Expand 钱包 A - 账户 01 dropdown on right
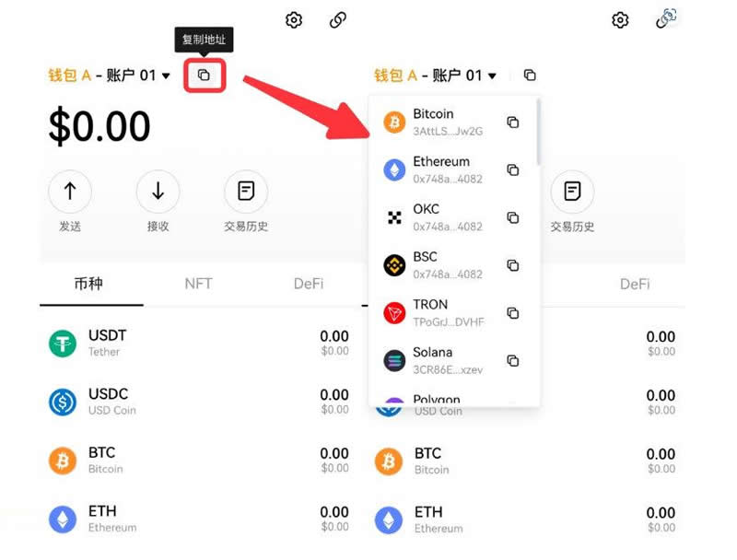The height and width of the screenshot is (560, 737). click(x=435, y=76)
